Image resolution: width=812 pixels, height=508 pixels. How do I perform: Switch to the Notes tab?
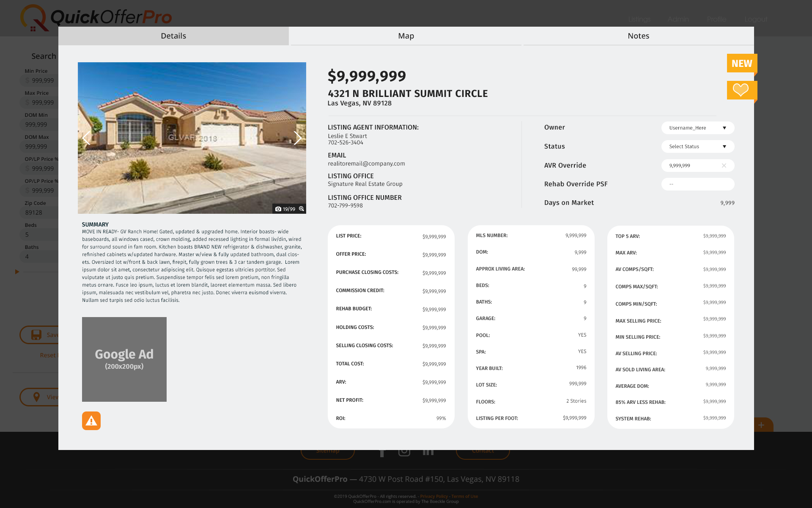click(x=638, y=36)
